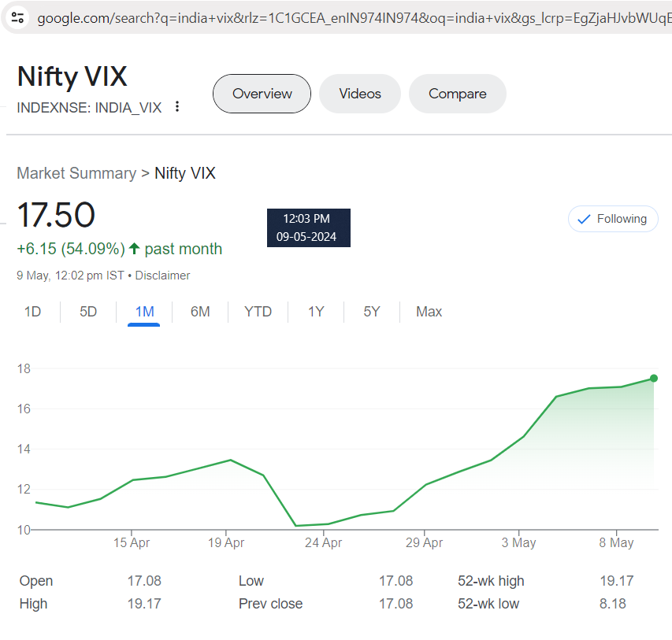The width and height of the screenshot is (672, 640).
Task: Switch chart to 5D range
Action: (x=88, y=312)
